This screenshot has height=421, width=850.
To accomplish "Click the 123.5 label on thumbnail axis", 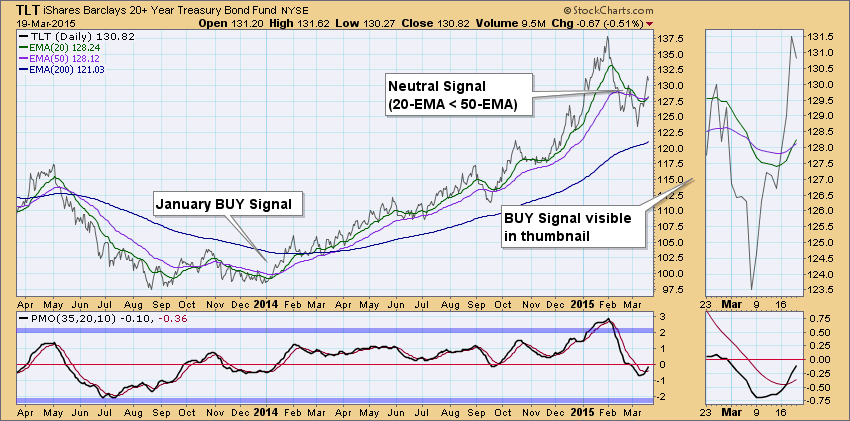I will click(818, 289).
